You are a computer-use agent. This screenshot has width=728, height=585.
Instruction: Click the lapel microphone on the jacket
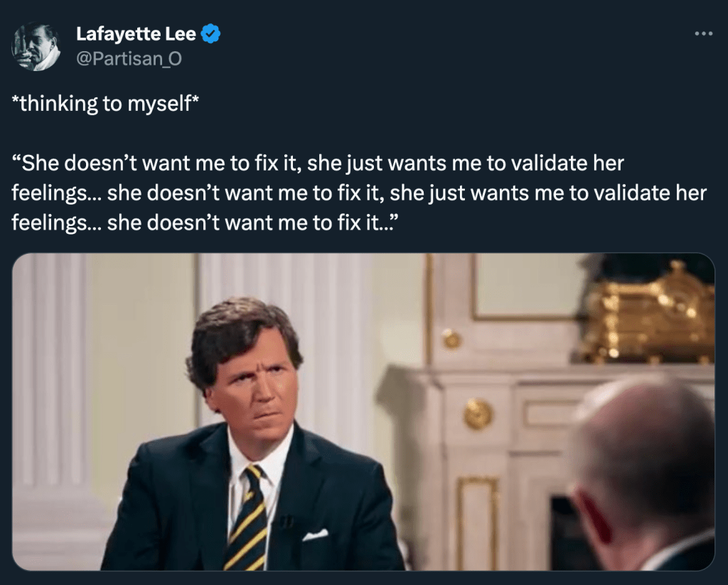[x=284, y=522]
